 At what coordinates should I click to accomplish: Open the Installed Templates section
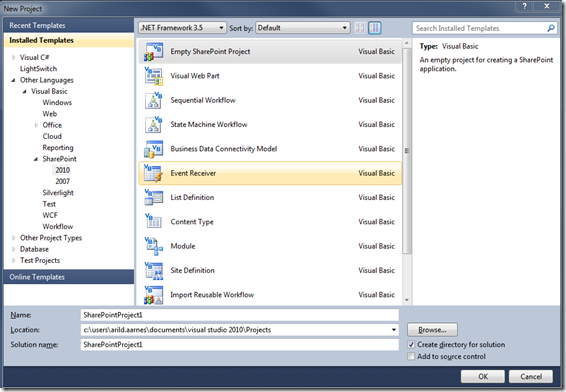[x=69, y=40]
